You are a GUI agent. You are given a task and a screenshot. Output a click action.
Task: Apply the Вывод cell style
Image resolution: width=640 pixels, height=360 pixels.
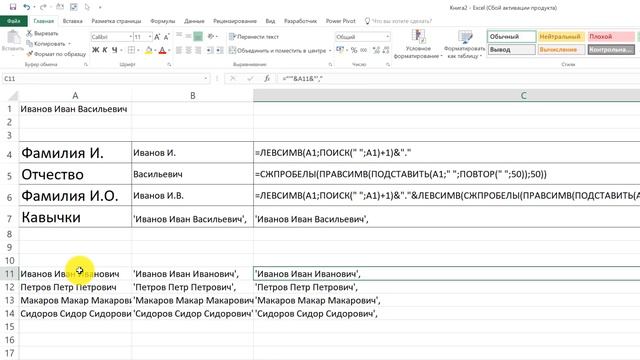click(x=511, y=49)
